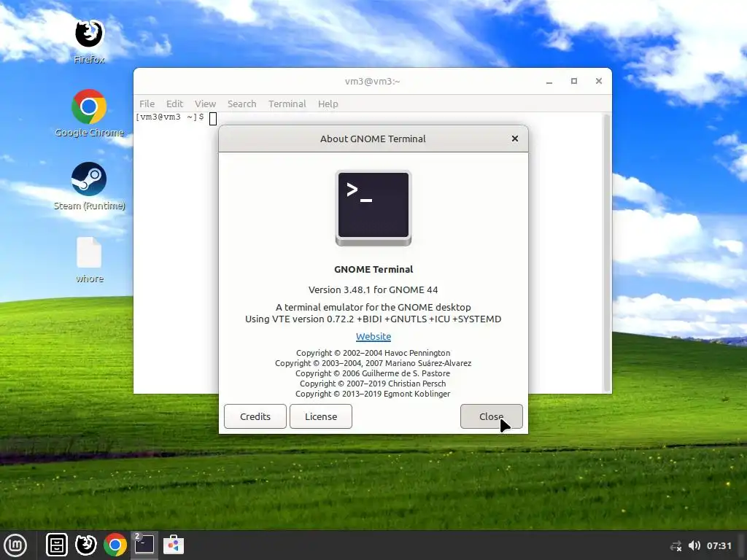The image size is (747, 560).
Task: Click the terminal window vertical scrollbar
Action: (606, 252)
